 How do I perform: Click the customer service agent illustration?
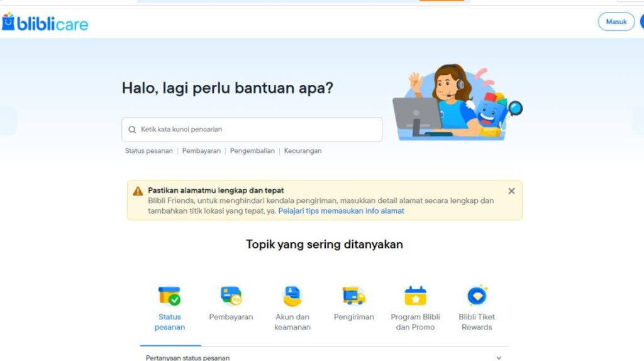[x=457, y=102]
